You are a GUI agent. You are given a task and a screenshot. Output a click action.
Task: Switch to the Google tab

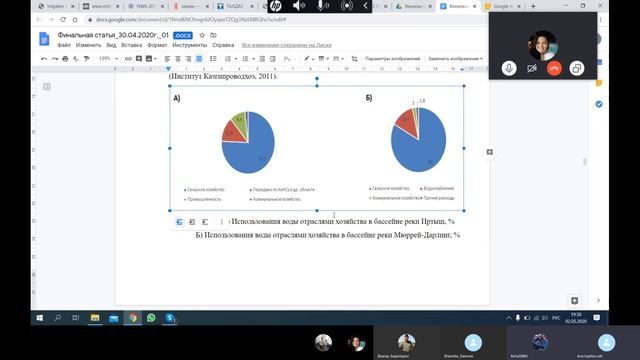tap(503, 6)
